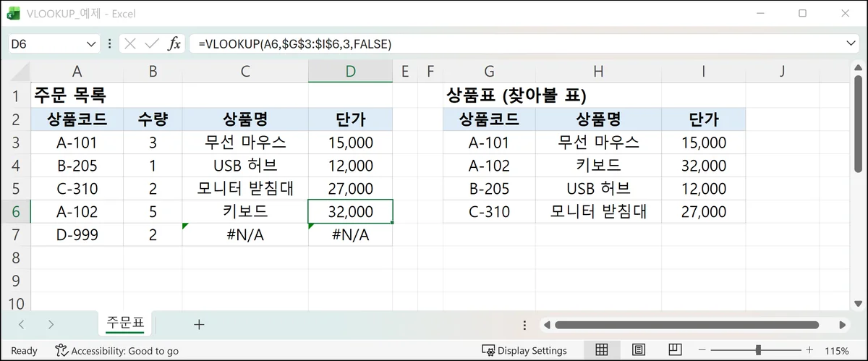Click cell A-101 in 주문 목록
Image resolution: width=868 pixels, height=361 pixels.
77,143
